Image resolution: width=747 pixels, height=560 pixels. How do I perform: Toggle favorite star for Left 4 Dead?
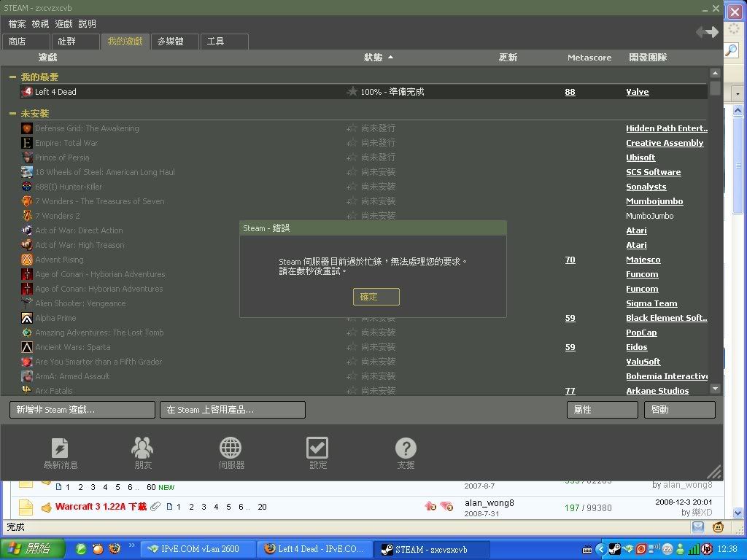click(352, 92)
